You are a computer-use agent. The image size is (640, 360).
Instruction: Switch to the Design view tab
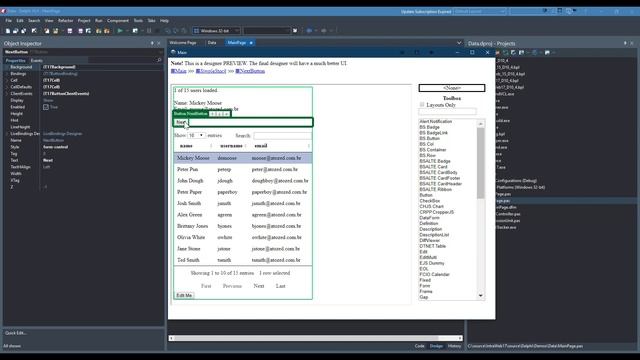[436, 346]
